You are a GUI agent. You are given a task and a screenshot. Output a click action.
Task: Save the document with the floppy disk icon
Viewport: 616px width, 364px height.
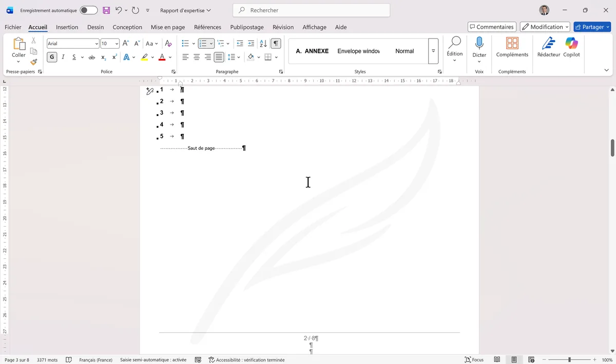pyautogui.click(x=106, y=10)
